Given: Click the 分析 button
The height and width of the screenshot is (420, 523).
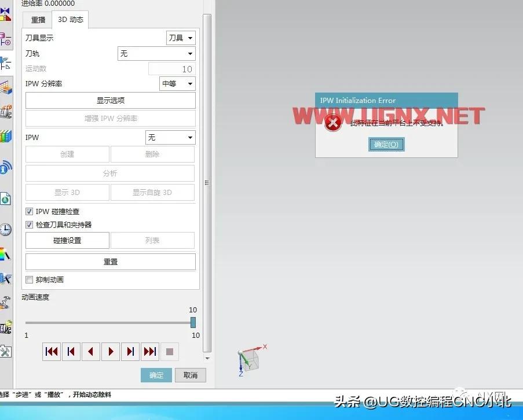Looking at the screenshot, I should click(x=110, y=173).
